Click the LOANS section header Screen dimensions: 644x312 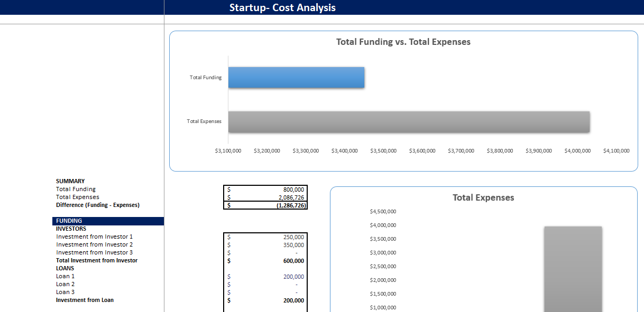coord(65,268)
